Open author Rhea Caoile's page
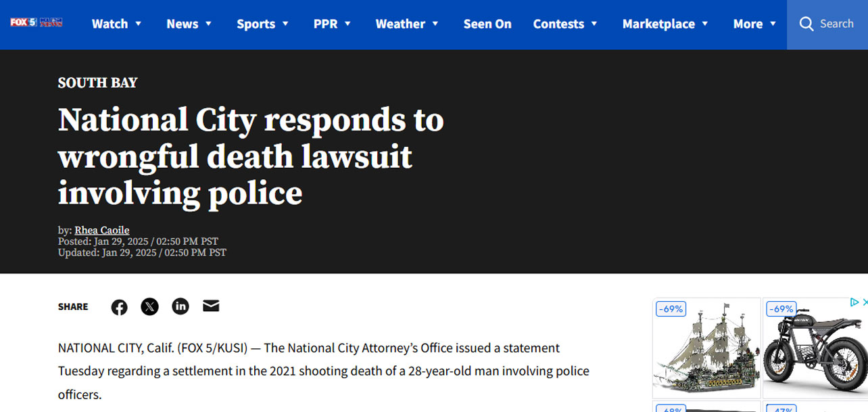This screenshot has width=868, height=412. point(101,230)
